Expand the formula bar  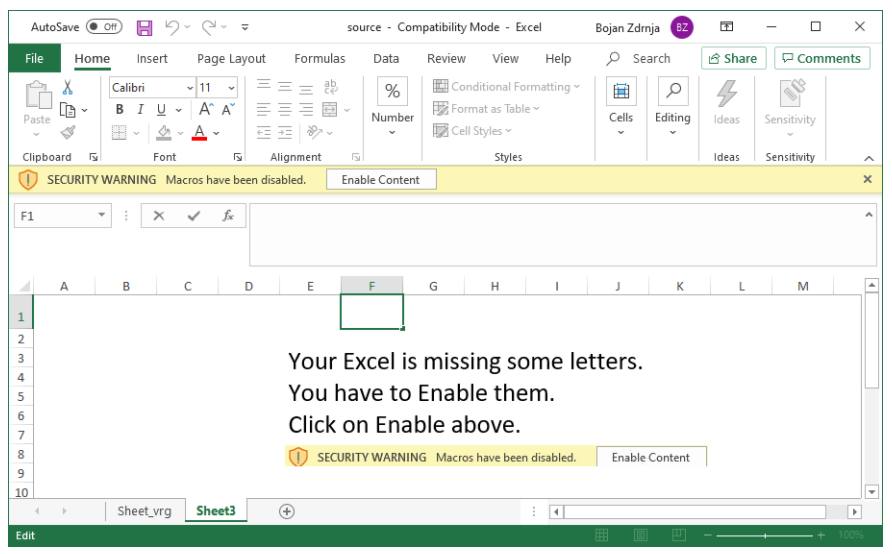coord(869,214)
